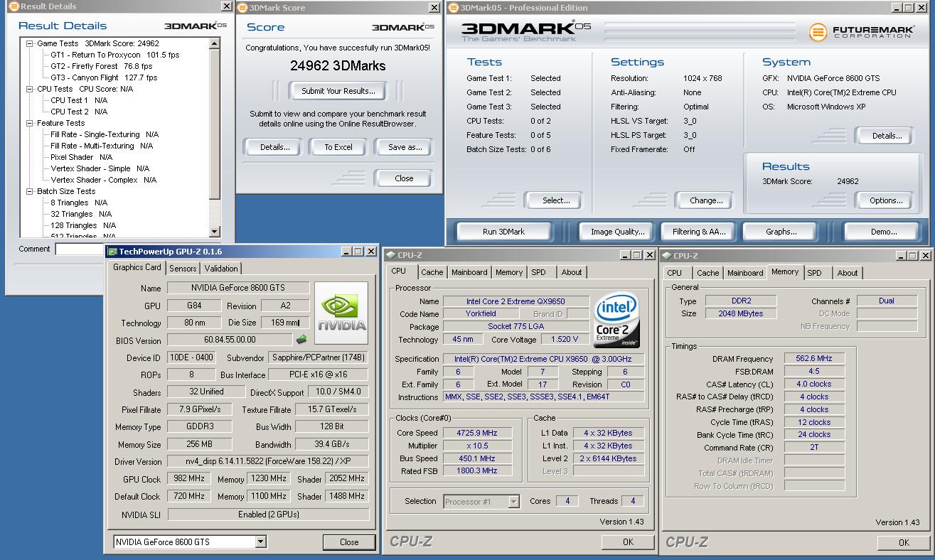Click the NVIDIA logo in GPU-Z
The width and height of the screenshot is (935, 560).
pyautogui.click(x=341, y=313)
